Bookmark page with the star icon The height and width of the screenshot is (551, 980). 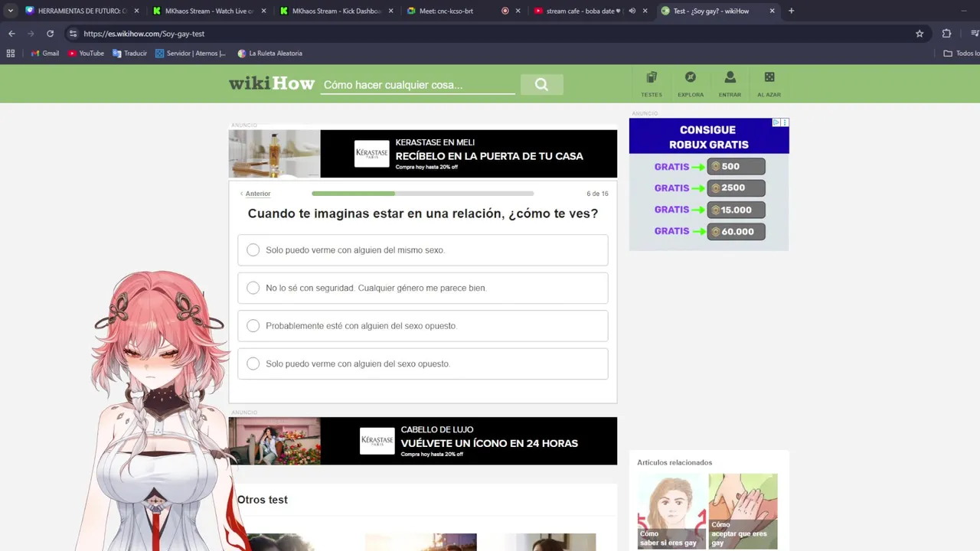[920, 34]
